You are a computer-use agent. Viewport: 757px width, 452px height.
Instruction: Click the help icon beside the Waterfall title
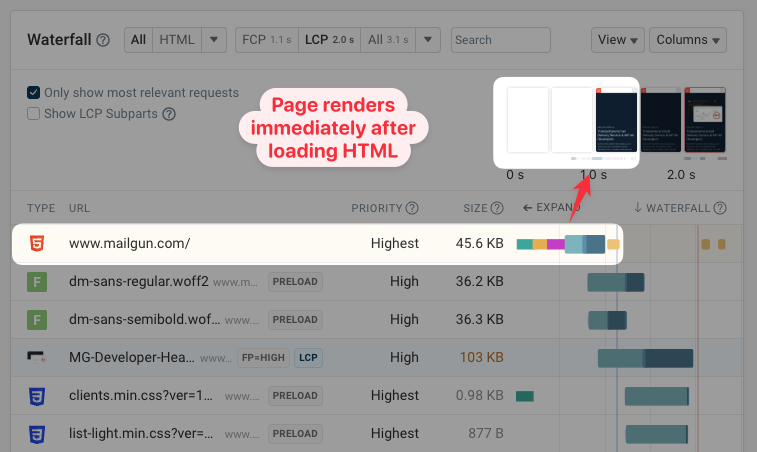(x=103, y=40)
